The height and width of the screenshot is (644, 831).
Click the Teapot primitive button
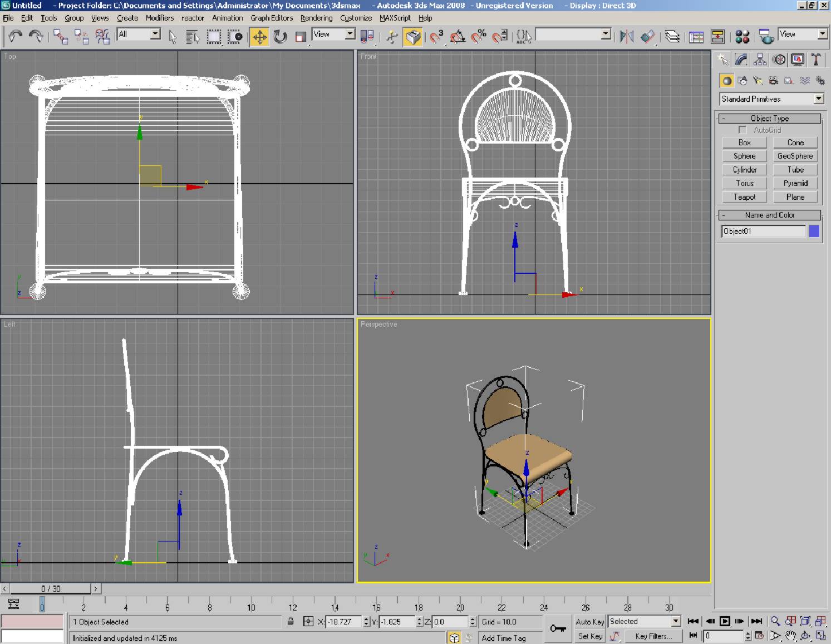click(x=744, y=197)
